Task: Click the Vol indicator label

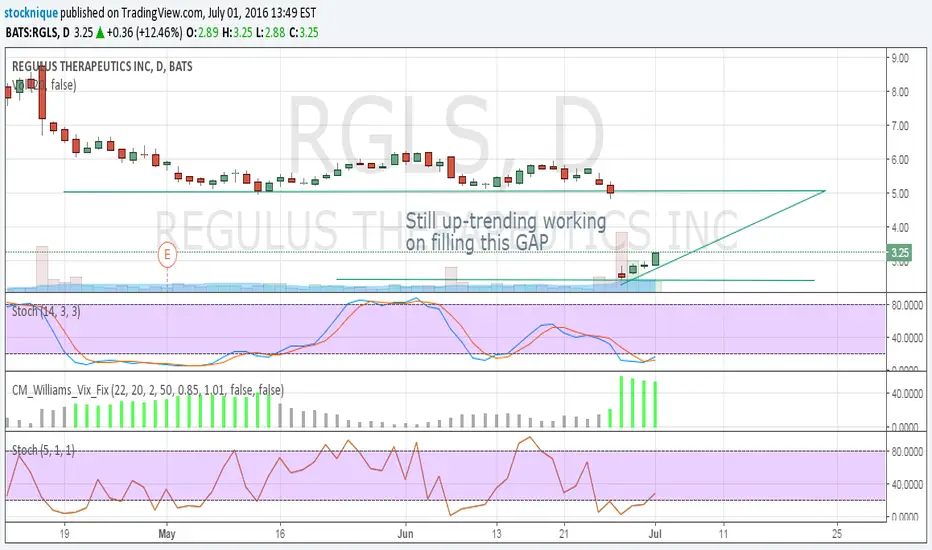Action: (44, 85)
